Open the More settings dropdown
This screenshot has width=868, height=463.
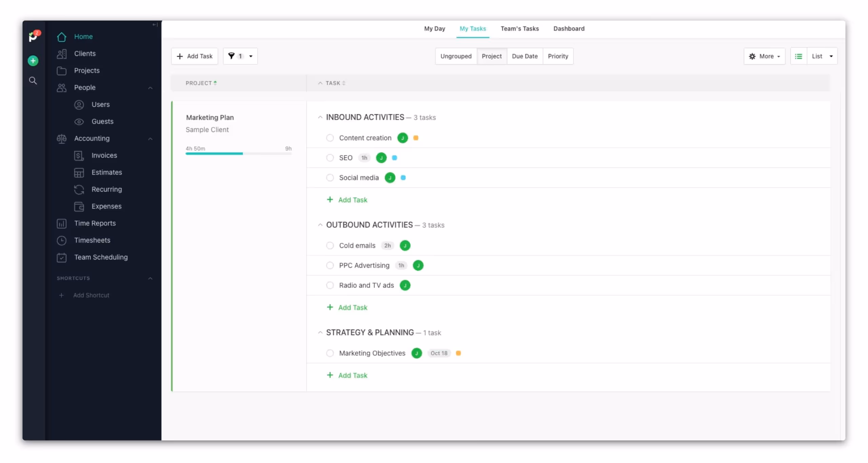point(764,56)
